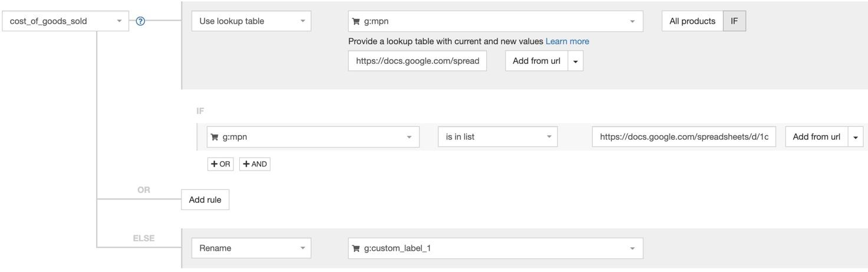The width and height of the screenshot is (868, 272).
Task: Click the lookup table URL input field
Action: (x=417, y=61)
